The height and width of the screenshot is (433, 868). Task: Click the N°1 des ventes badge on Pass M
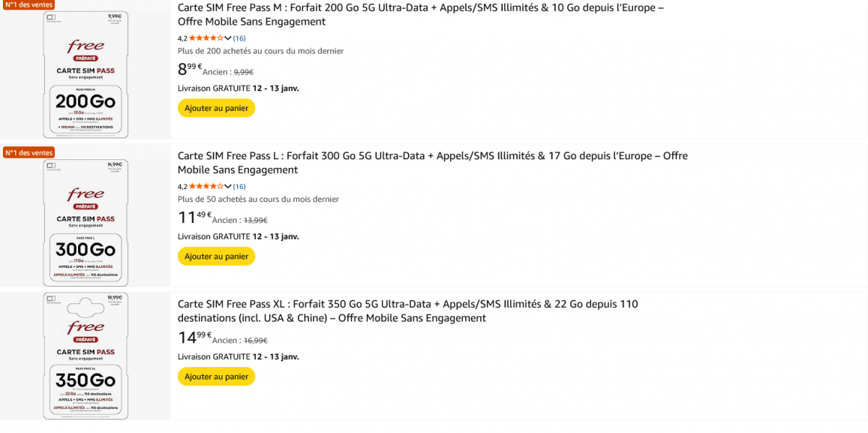[x=29, y=4]
